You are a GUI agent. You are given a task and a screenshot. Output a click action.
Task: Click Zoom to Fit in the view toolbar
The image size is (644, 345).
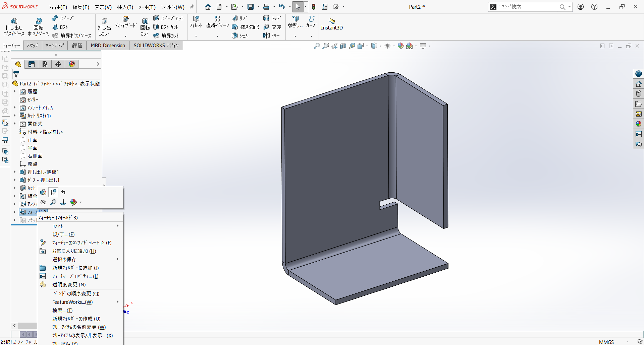[317, 46]
